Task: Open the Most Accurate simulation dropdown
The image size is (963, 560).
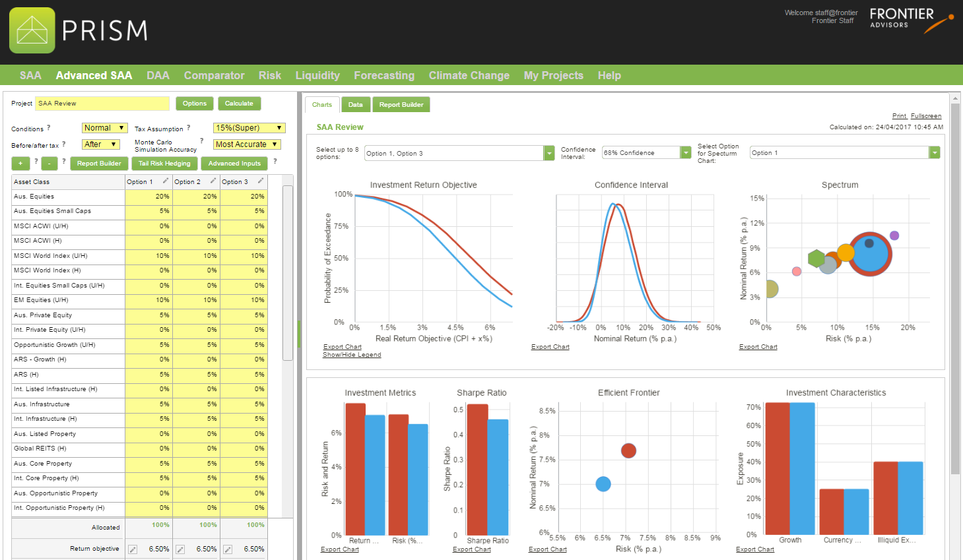Action: point(247,144)
